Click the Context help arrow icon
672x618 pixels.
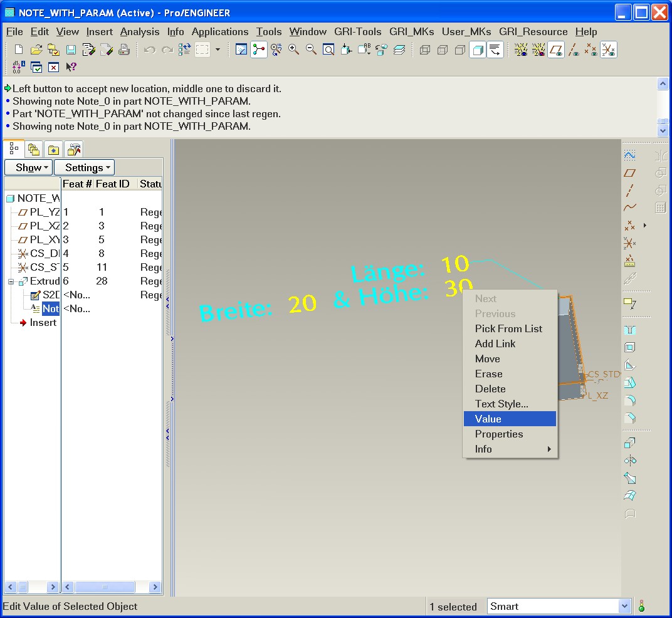(71, 67)
